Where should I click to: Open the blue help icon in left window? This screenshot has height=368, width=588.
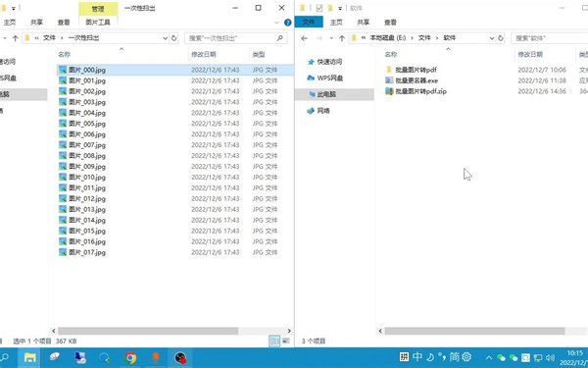pos(287,23)
